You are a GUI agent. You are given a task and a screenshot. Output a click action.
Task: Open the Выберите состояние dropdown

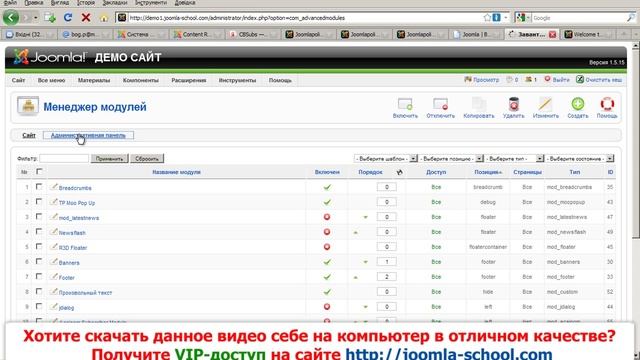pyautogui.click(x=580, y=158)
